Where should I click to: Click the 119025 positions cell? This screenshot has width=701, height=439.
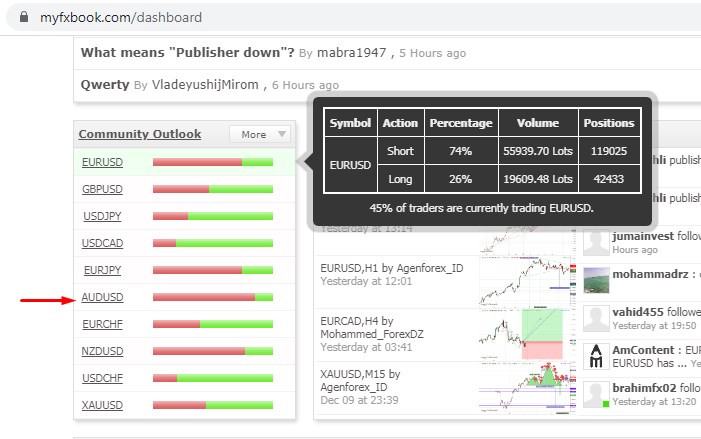pos(609,151)
